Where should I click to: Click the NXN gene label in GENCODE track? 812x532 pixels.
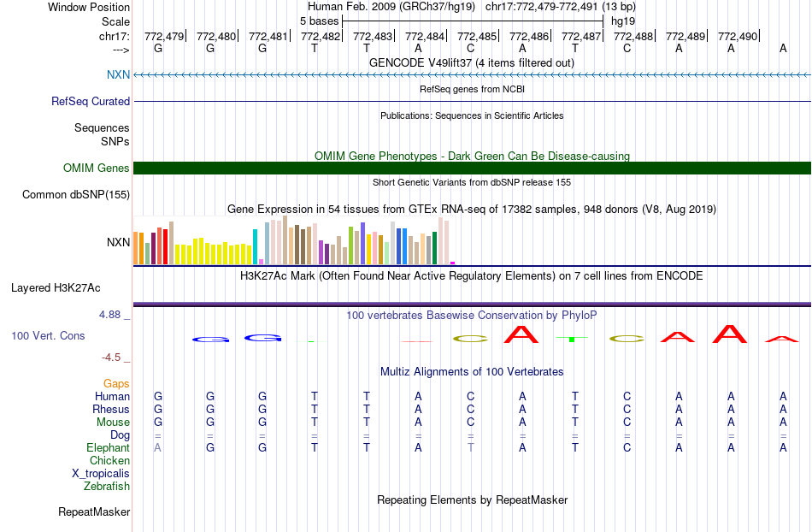pyautogui.click(x=118, y=74)
